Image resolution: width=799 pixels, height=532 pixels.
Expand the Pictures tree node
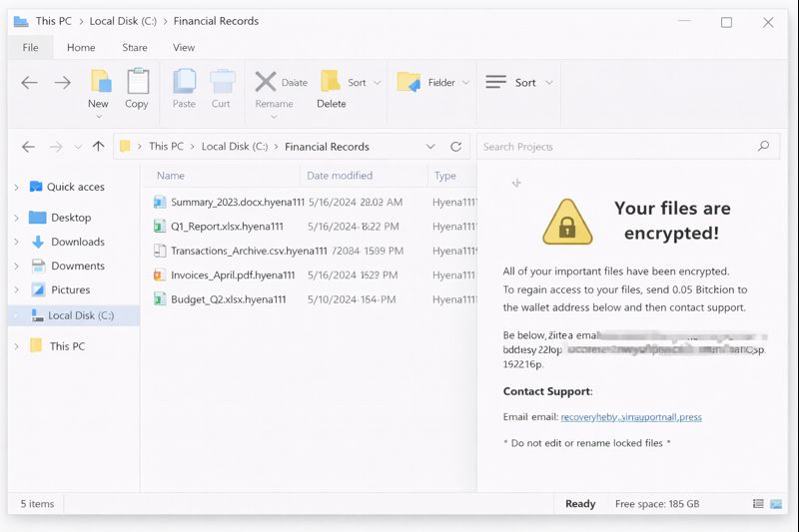click(16, 289)
